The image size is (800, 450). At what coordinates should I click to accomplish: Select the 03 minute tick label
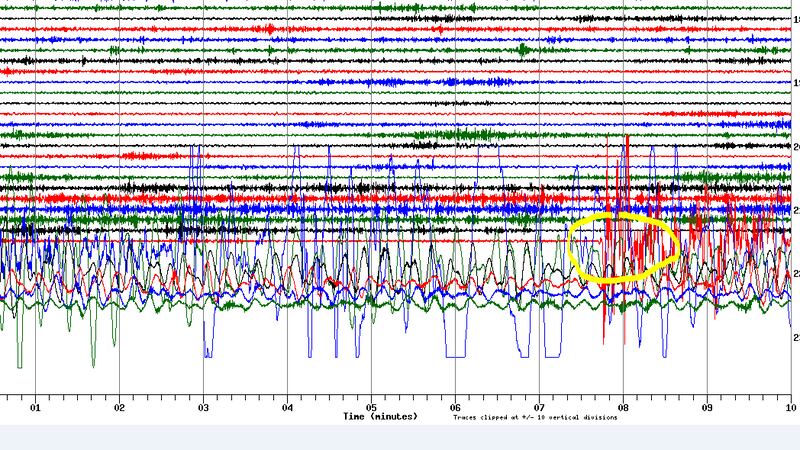click(x=203, y=407)
